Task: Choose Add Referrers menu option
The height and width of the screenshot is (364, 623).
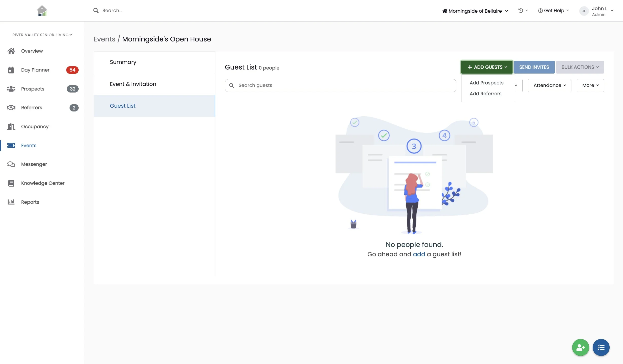Action: pyautogui.click(x=485, y=94)
